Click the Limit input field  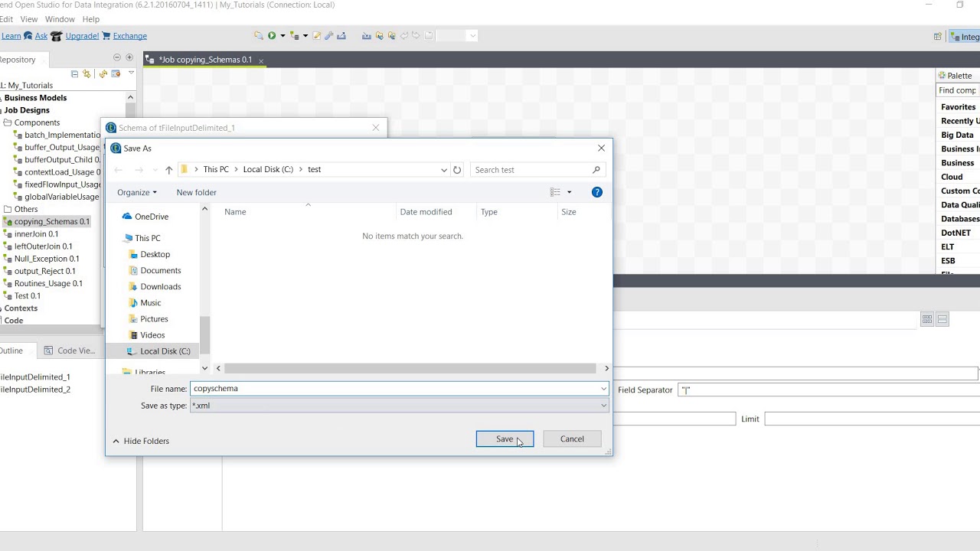point(872,419)
